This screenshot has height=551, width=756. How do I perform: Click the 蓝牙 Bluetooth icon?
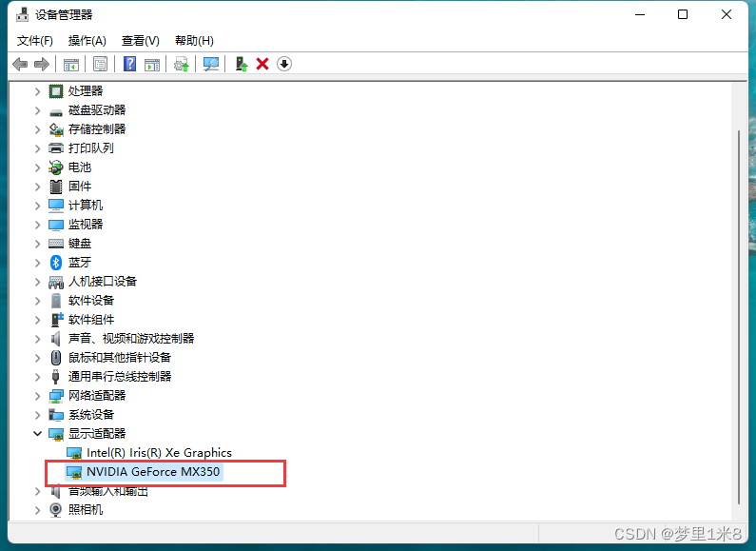point(56,263)
